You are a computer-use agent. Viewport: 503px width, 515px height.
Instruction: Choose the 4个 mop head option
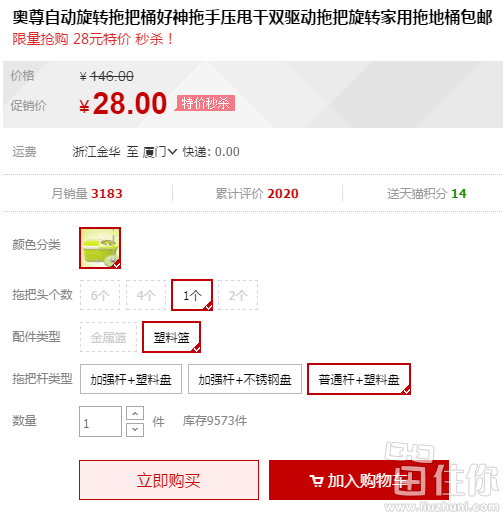tap(146, 295)
